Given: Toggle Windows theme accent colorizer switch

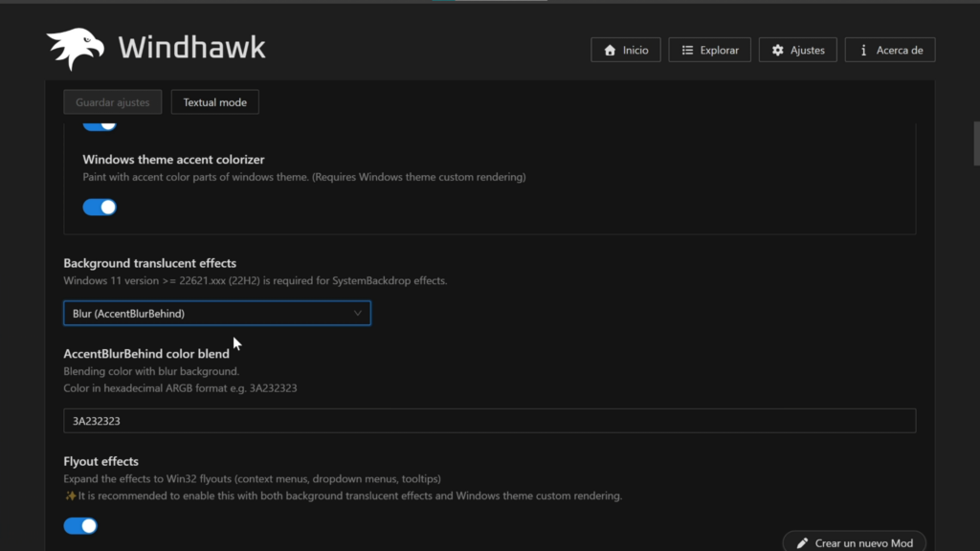Looking at the screenshot, I should 100,207.
